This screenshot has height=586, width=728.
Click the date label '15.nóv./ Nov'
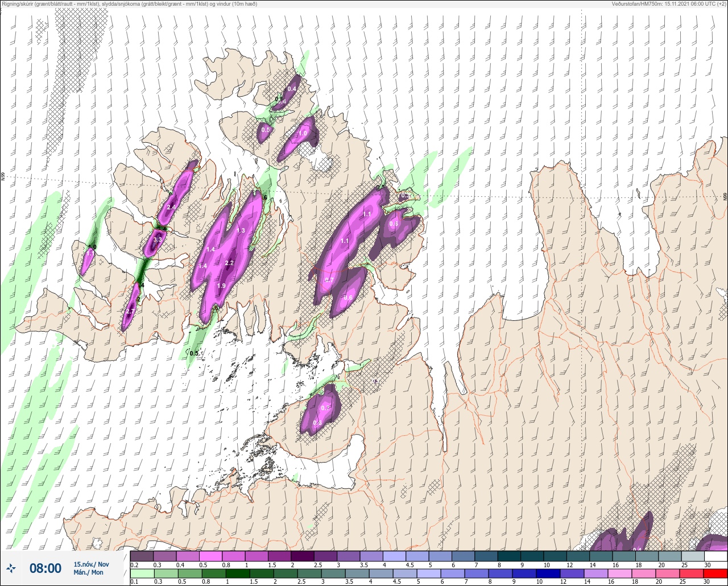tap(91, 564)
